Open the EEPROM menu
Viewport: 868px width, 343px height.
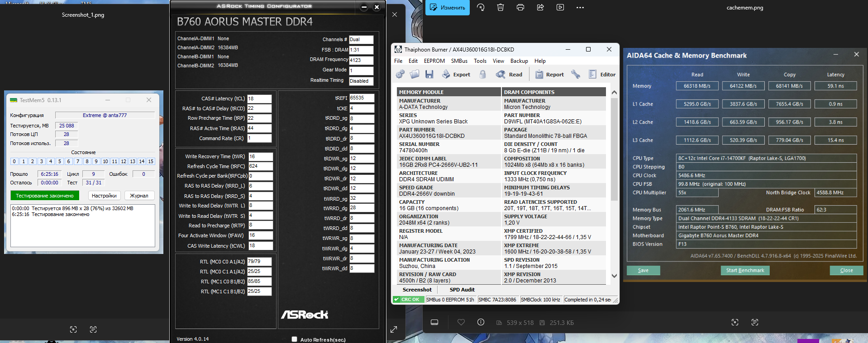[434, 61]
